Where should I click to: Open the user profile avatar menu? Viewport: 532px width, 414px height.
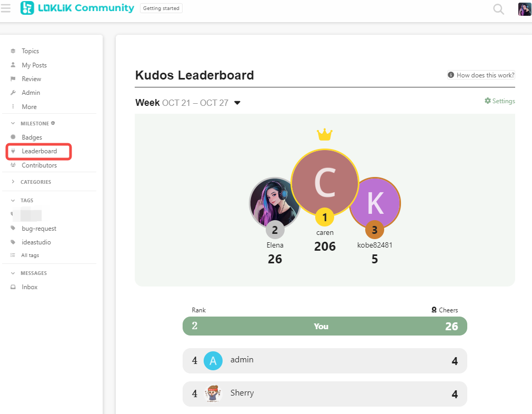pos(524,9)
